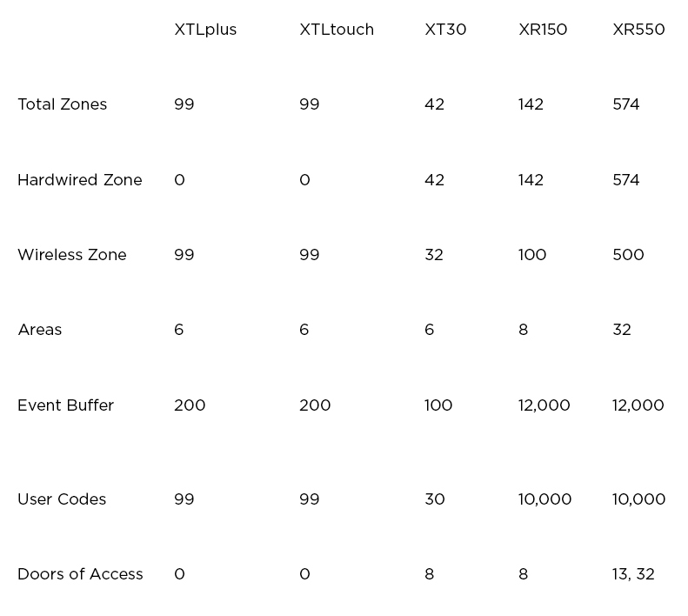
Task: Click the User Codes row label
Action: (62, 499)
